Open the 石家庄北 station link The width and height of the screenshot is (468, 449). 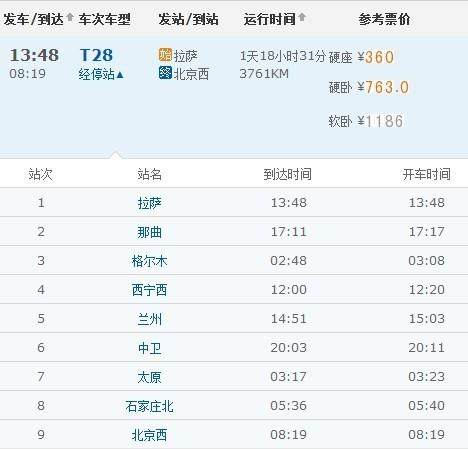[149, 406]
